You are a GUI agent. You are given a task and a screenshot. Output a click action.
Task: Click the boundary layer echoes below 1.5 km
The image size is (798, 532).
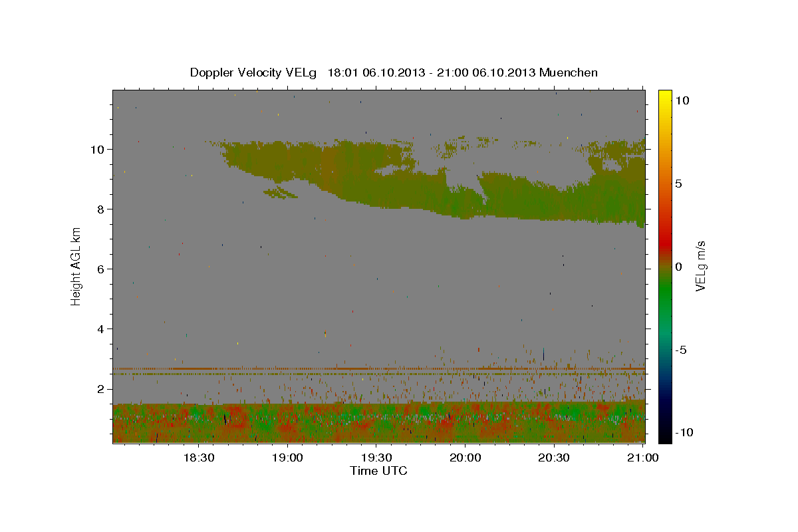(x=378, y=422)
